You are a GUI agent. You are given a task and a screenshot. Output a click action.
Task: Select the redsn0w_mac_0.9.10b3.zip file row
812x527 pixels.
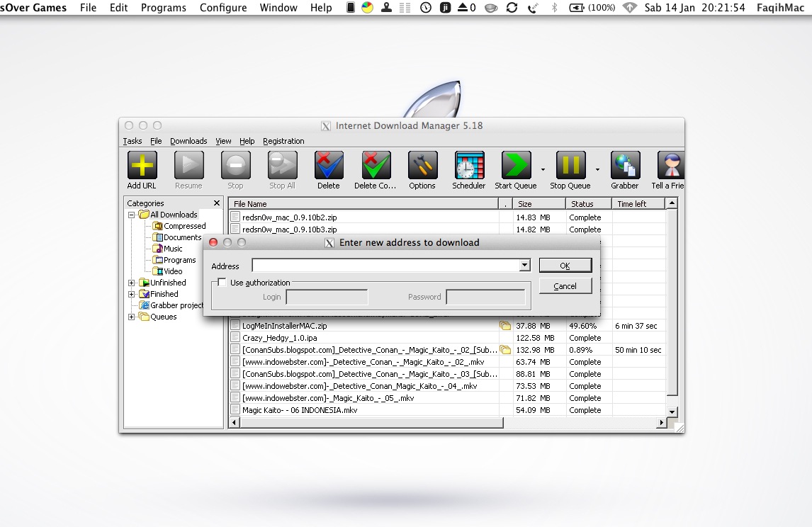[x=447, y=229]
